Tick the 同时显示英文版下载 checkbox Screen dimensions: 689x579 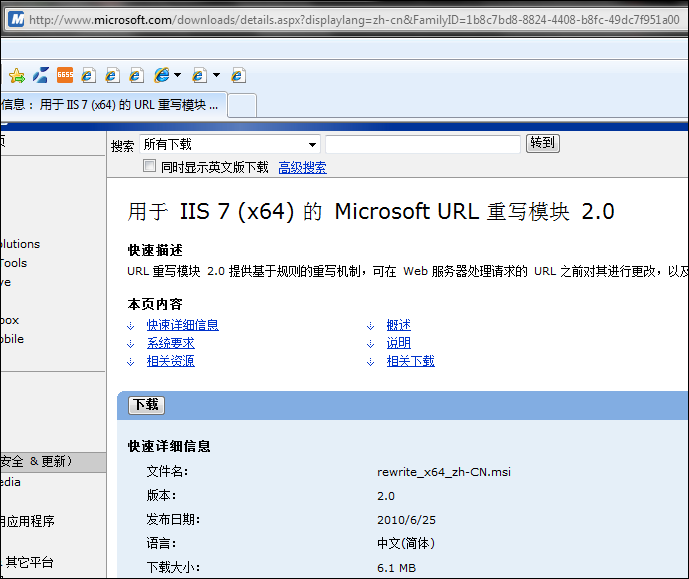click(x=149, y=166)
